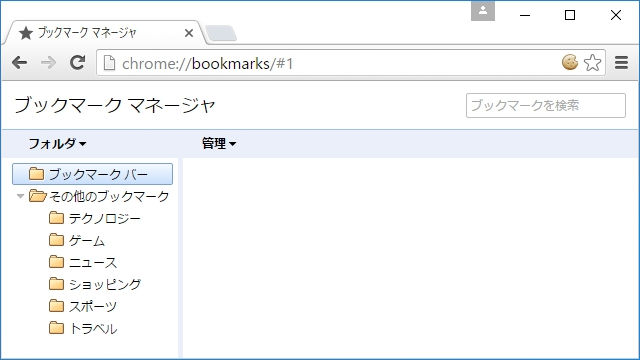Open the スポーツ folder
Image resolution: width=640 pixels, height=360 pixels.
(x=83, y=306)
